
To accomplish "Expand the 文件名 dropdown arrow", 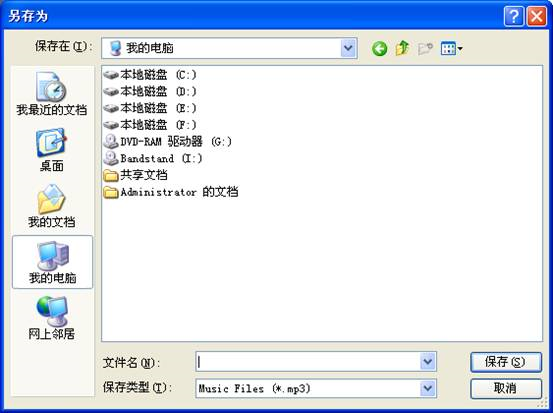I will (428, 362).
